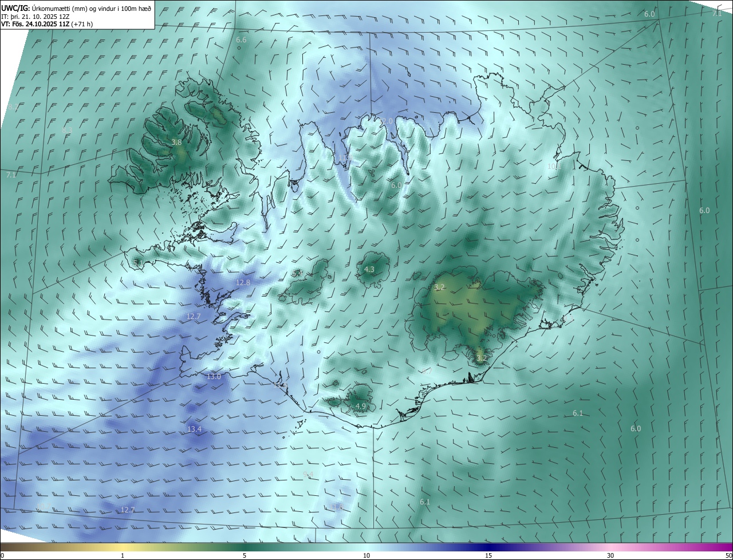Viewport: 733px width, 560px height.
Task: Click the color scale tick label 30
Action: point(610,555)
